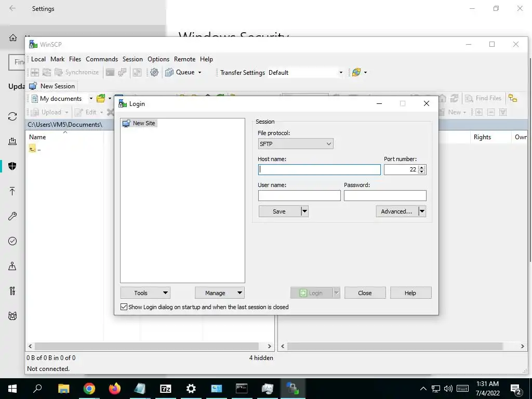Click the Save button
The height and width of the screenshot is (399, 532).
click(x=280, y=211)
